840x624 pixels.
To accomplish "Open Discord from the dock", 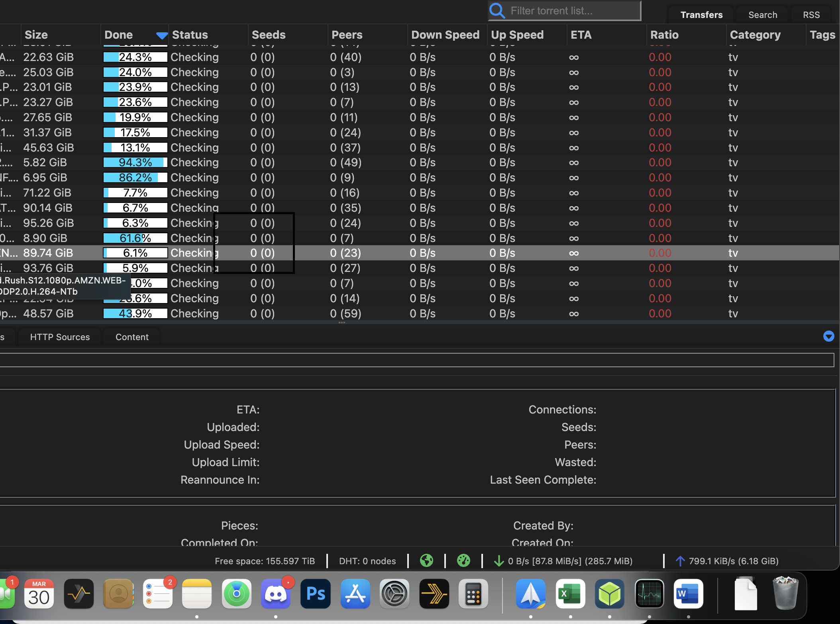I will tap(275, 594).
